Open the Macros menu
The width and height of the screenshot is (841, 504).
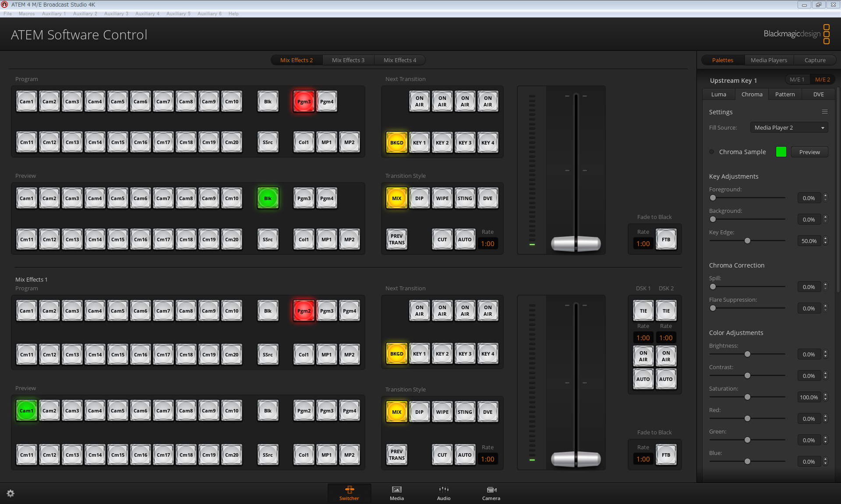click(26, 14)
